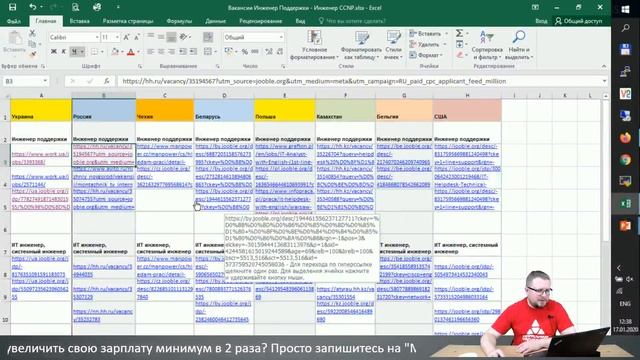
Task: Decrease the font size
Action: pos(137,37)
